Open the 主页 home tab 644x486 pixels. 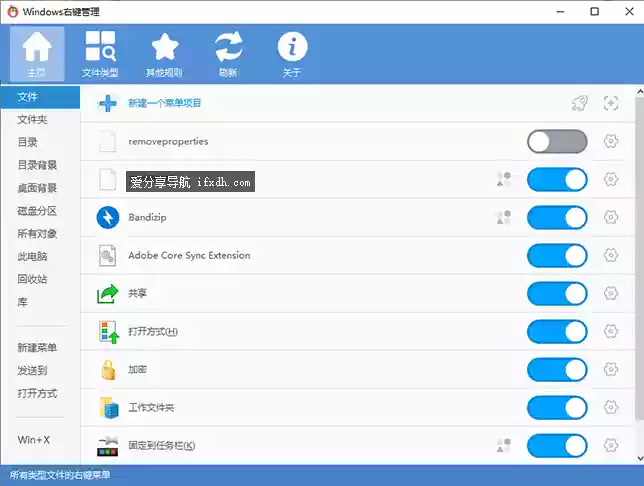pos(37,54)
